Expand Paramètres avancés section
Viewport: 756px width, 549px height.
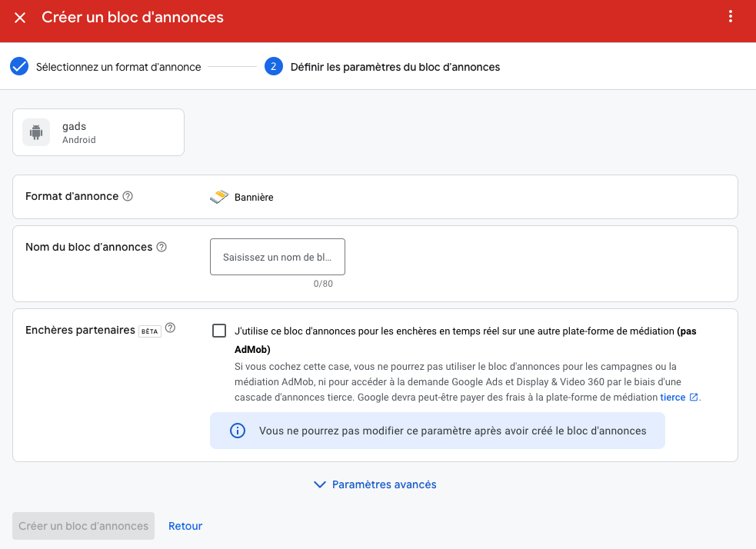[x=375, y=484]
